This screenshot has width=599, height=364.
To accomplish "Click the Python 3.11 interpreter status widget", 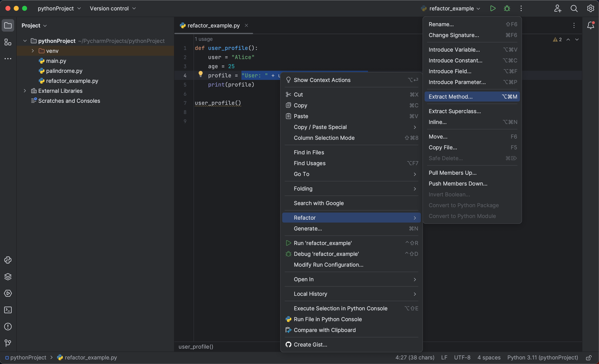I will 542,357.
